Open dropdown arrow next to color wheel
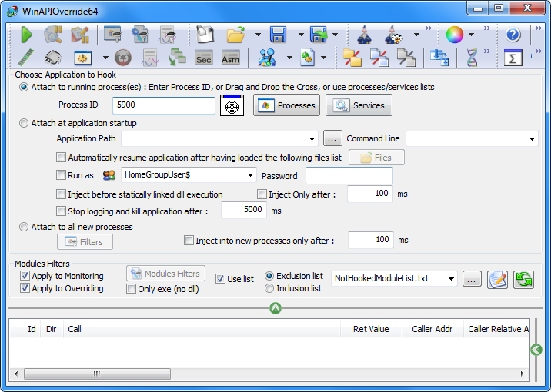This screenshot has height=392, width=551. point(471,35)
